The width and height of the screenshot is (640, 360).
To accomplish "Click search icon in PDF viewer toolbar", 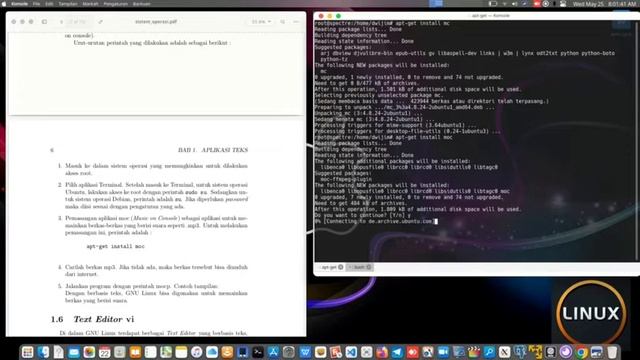I will coord(282,22).
